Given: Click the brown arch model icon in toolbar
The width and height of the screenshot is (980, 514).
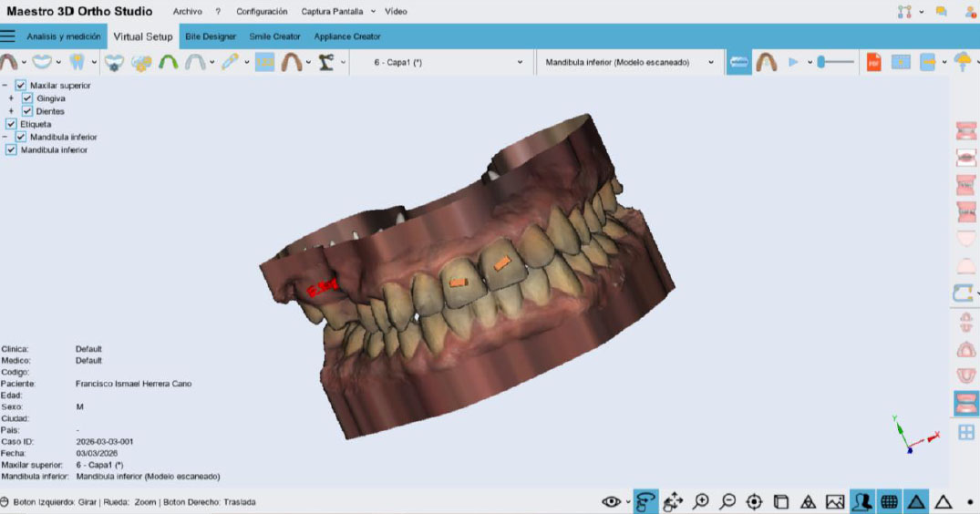Looking at the screenshot, I should [x=291, y=62].
